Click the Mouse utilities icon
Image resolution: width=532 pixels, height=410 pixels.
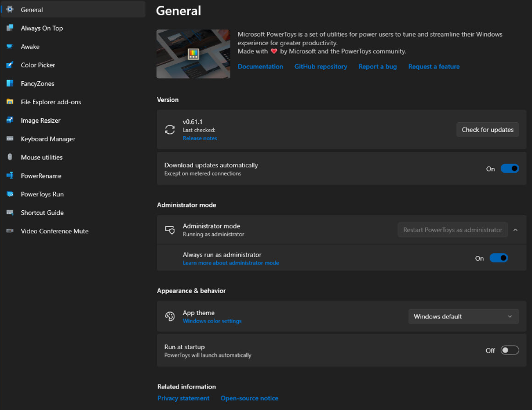point(10,157)
